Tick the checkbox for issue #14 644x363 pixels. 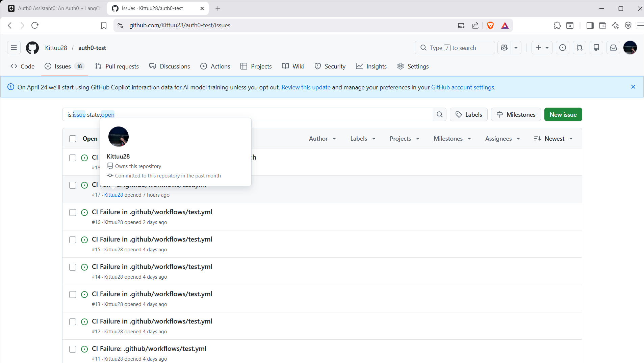[x=73, y=267]
